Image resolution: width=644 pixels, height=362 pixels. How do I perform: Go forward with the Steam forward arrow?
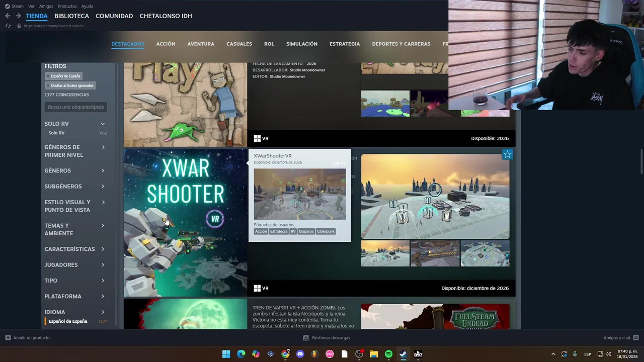pyautogui.click(x=18, y=16)
